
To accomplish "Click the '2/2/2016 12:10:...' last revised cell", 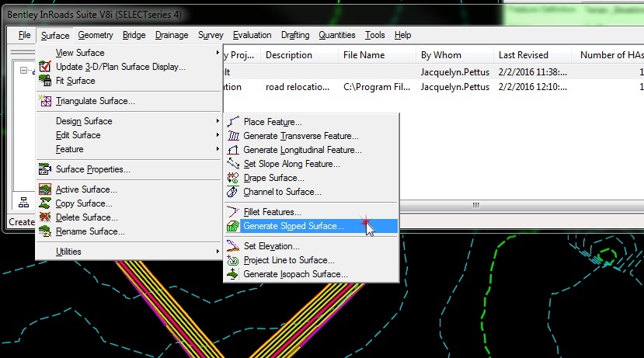I will click(x=533, y=87).
